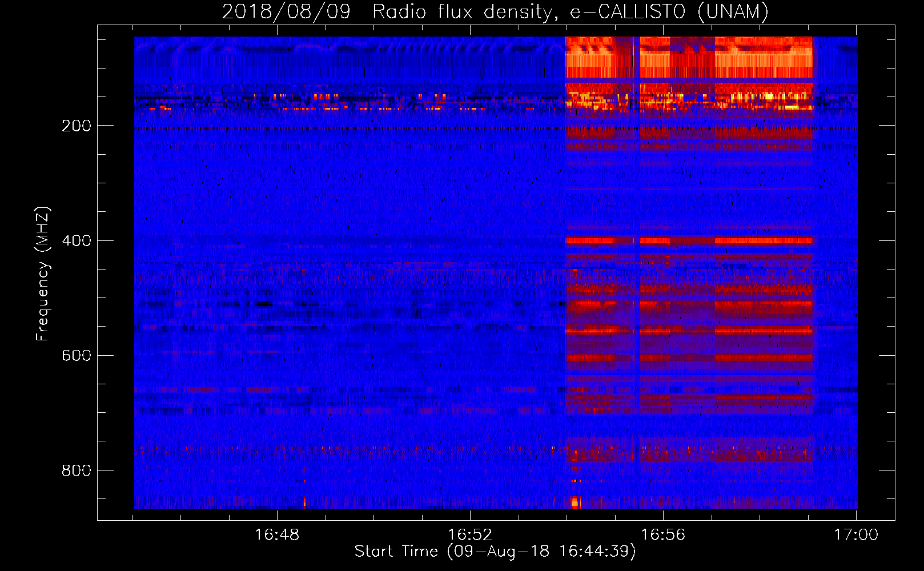Viewport: 924px width, 571px height.
Task: Click the '800' frequency tick label
Action: (77, 470)
